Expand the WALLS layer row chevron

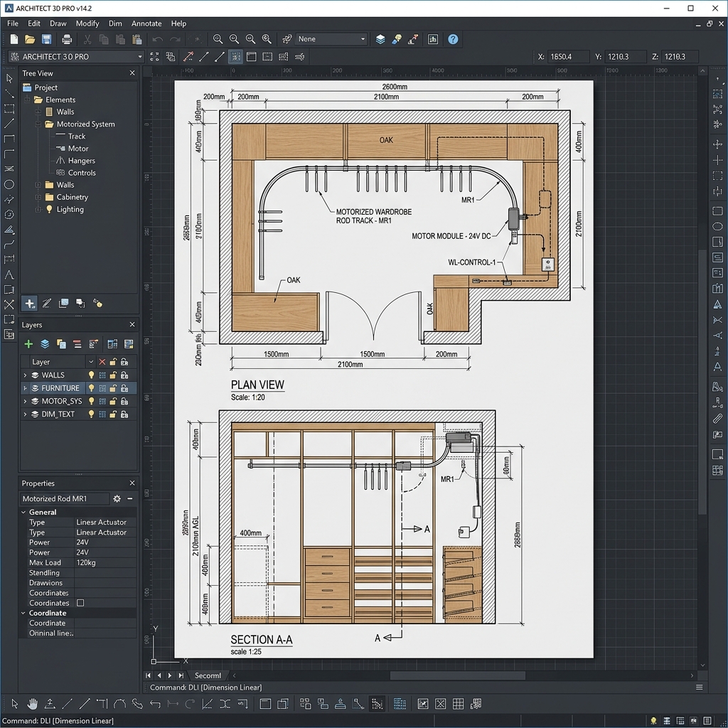pos(25,375)
